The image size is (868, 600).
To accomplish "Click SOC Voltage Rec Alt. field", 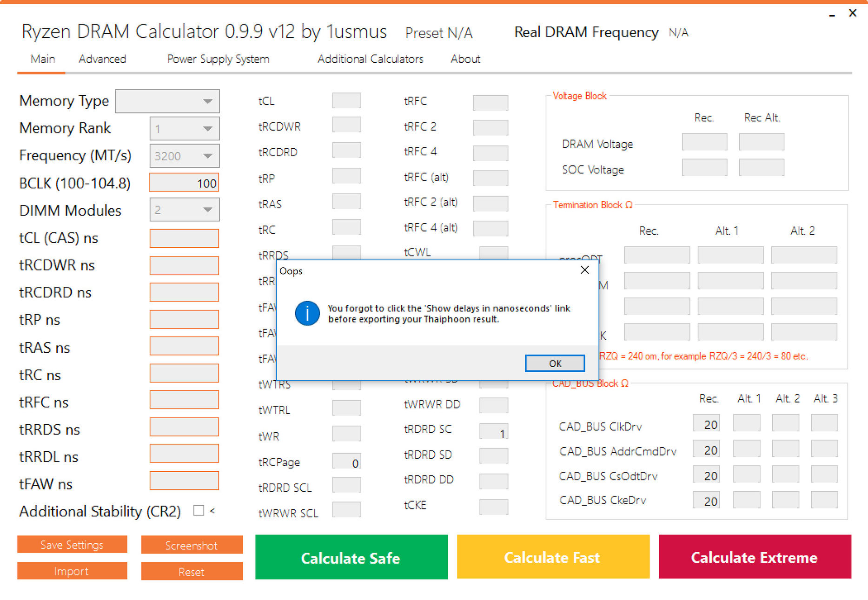I will [762, 167].
